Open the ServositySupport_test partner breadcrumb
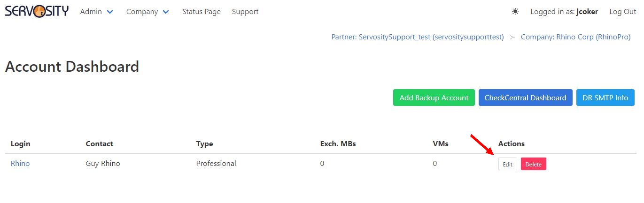Viewport: 644px width, 203px height. pos(417,37)
